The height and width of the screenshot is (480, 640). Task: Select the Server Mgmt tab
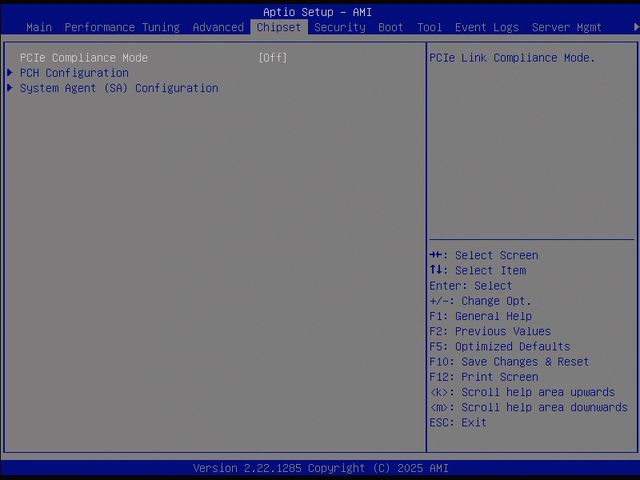pos(567,27)
